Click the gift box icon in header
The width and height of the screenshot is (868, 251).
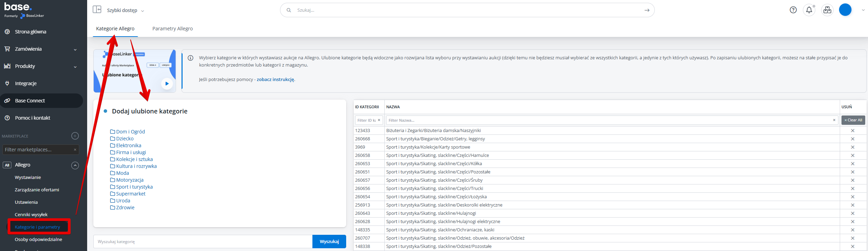[827, 10]
